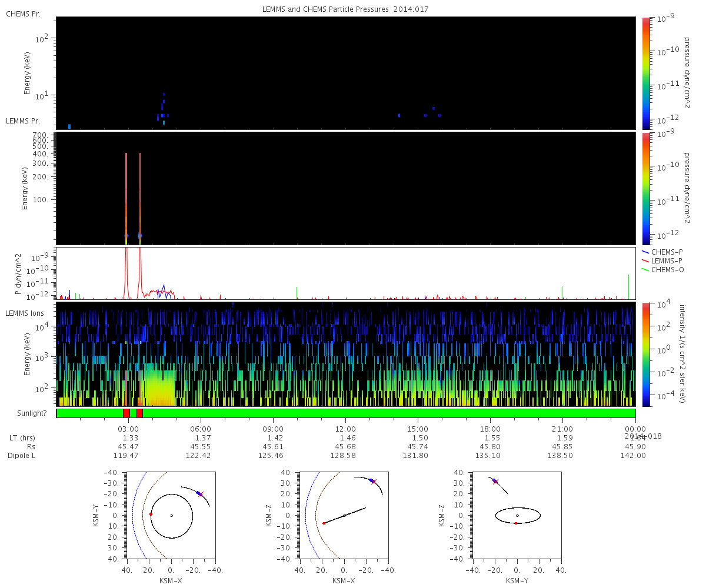Viewport: 706px width, 588px height.
Task: Click the 06:00 time axis tick label
Action: [201, 430]
